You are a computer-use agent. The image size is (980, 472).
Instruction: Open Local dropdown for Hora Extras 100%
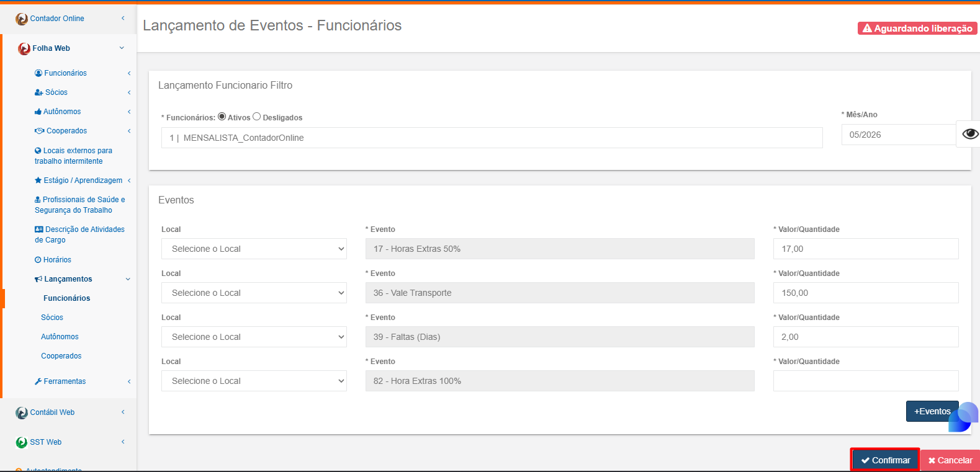coord(254,381)
